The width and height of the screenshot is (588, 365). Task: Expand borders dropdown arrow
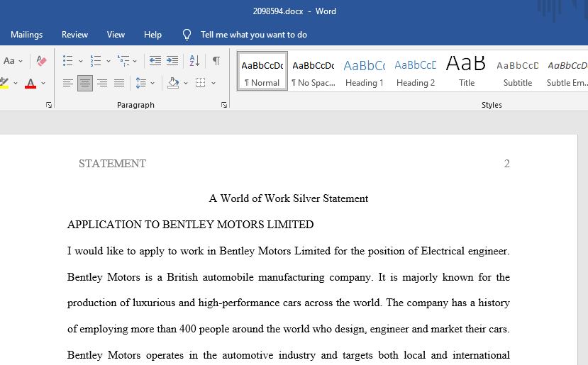pyautogui.click(x=213, y=83)
